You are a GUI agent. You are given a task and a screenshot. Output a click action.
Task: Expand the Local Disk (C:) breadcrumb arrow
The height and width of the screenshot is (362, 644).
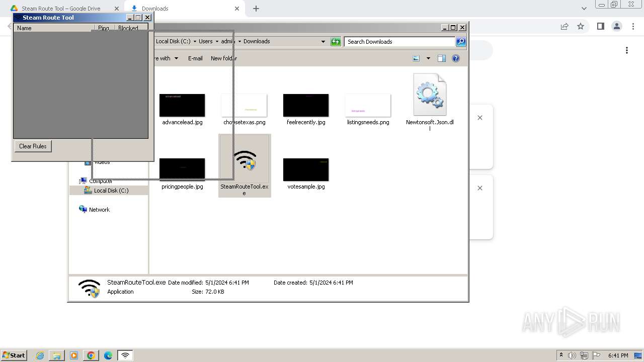pyautogui.click(x=195, y=42)
